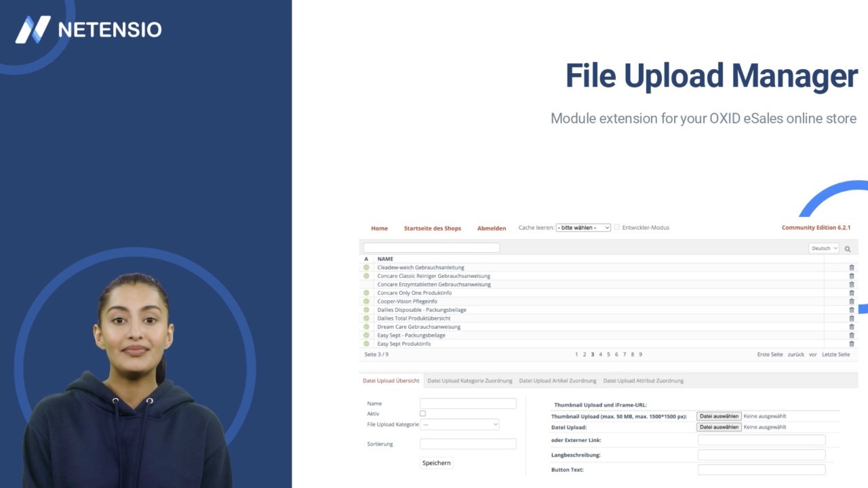Viewport: 868px width, 488px height.
Task: Switch to Datei Upload Übersicht tab
Action: pos(391,381)
